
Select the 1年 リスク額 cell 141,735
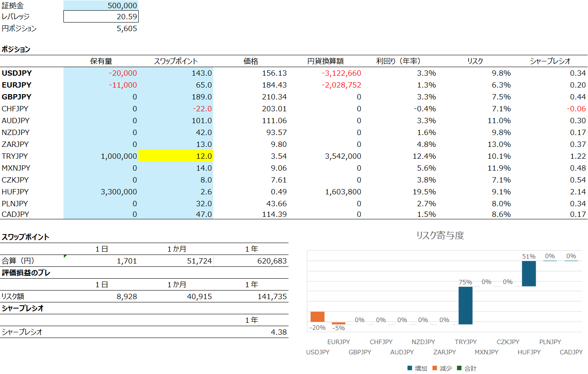tap(251, 296)
